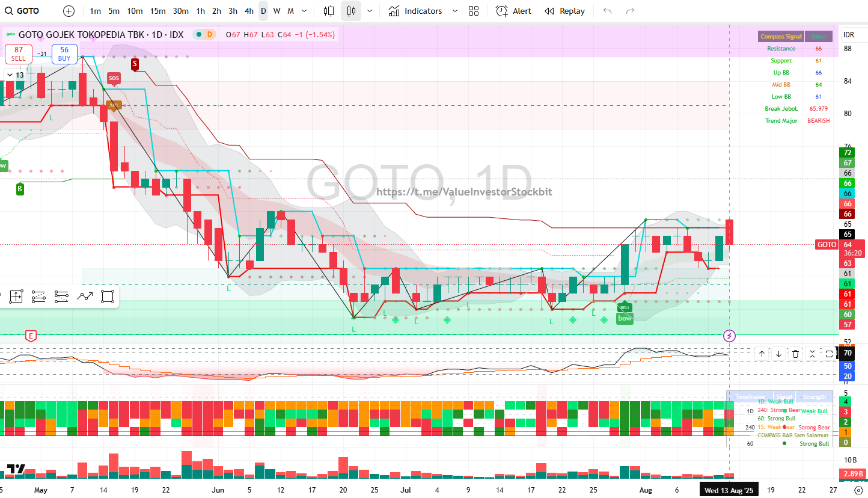Select the upper dotted parallel lines tool

(38, 296)
